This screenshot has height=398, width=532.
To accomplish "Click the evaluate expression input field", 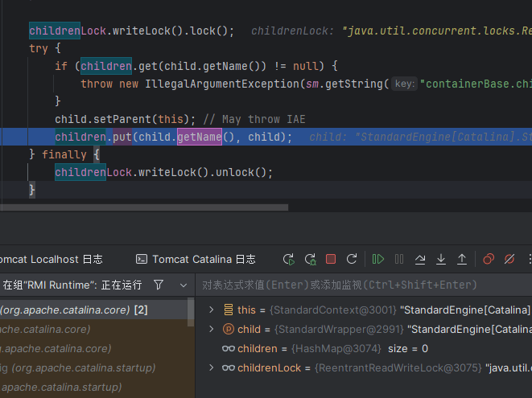I will click(362, 285).
